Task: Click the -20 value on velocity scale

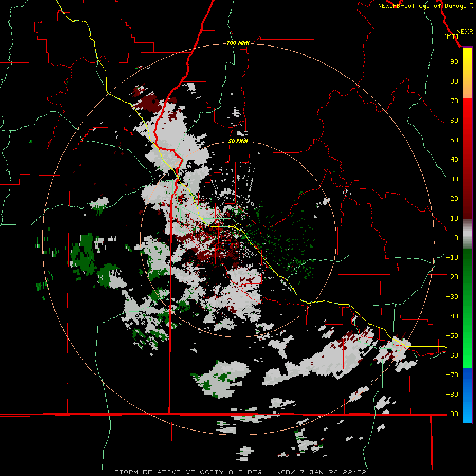Action: [x=452, y=277]
